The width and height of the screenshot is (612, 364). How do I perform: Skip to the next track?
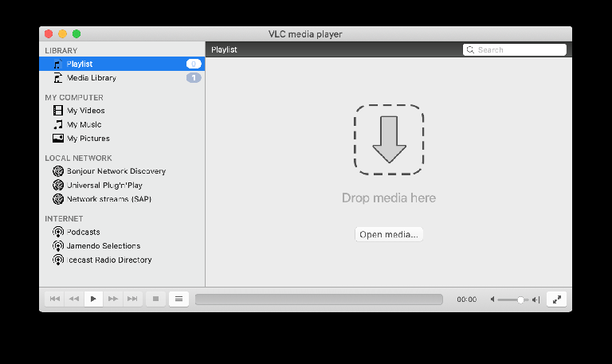[132, 299]
